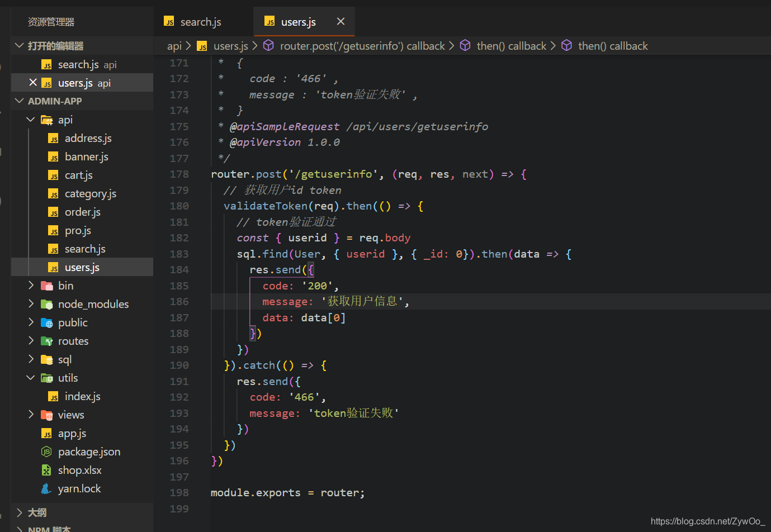Click the JS icon on the search.js tab
771x532 pixels.
tap(169, 21)
